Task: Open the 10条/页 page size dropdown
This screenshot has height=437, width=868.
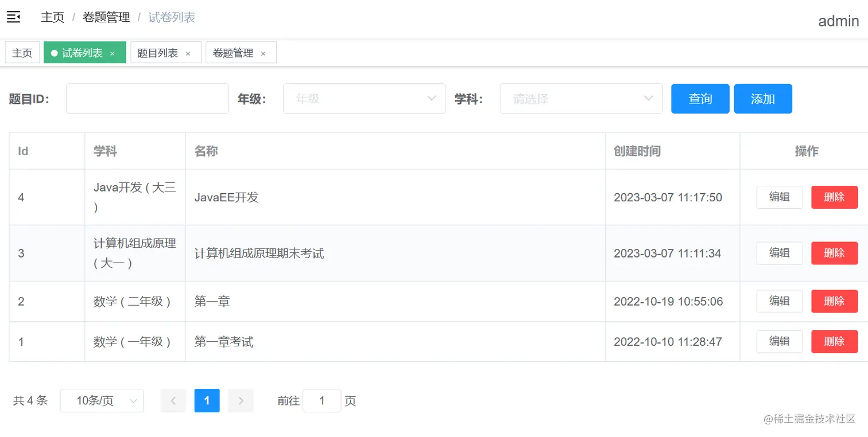Action: click(102, 400)
